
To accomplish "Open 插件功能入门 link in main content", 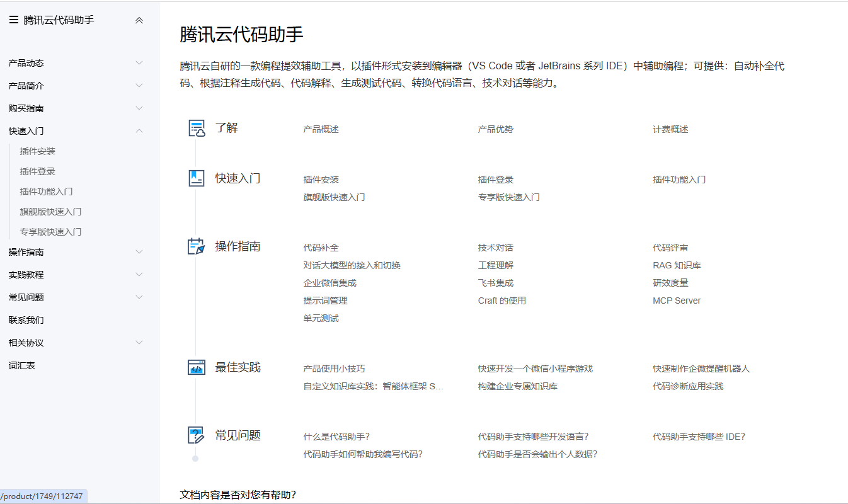I will point(679,180).
